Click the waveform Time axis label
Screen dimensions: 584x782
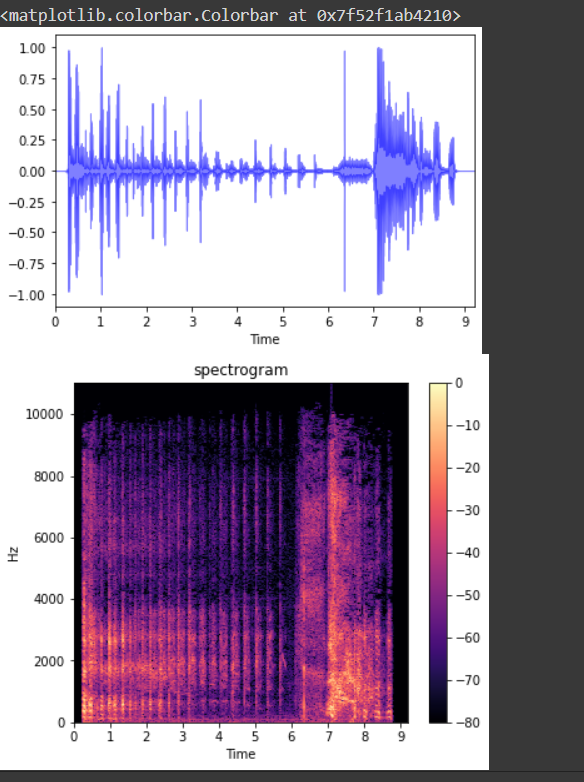[x=265, y=339]
